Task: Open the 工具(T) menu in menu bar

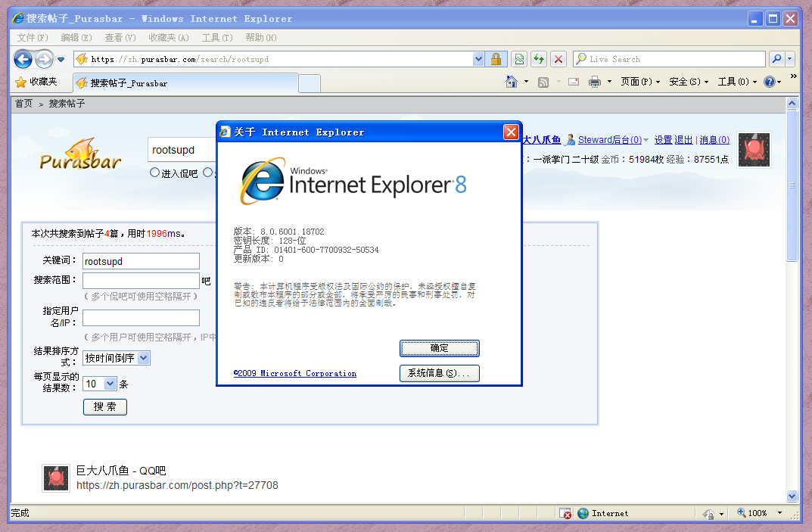Action: coord(217,38)
